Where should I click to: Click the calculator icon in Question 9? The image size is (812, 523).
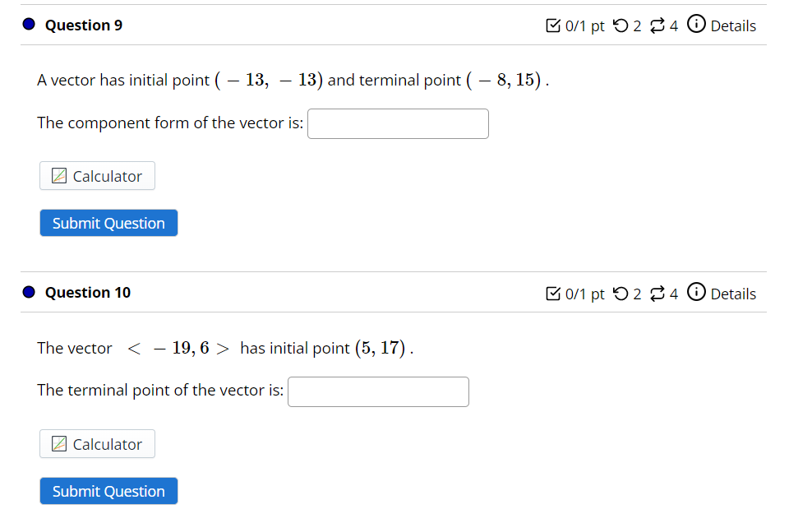tap(58, 175)
